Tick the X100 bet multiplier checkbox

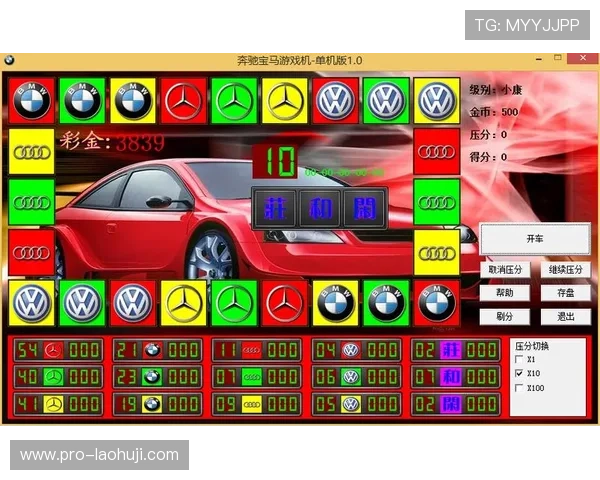point(518,387)
